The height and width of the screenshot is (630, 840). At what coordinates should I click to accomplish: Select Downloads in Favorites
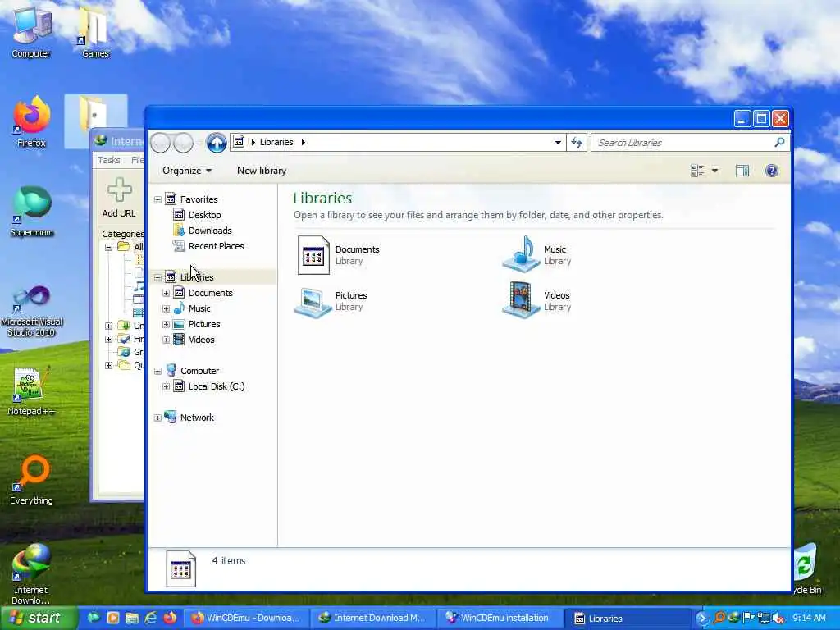point(210,231)
